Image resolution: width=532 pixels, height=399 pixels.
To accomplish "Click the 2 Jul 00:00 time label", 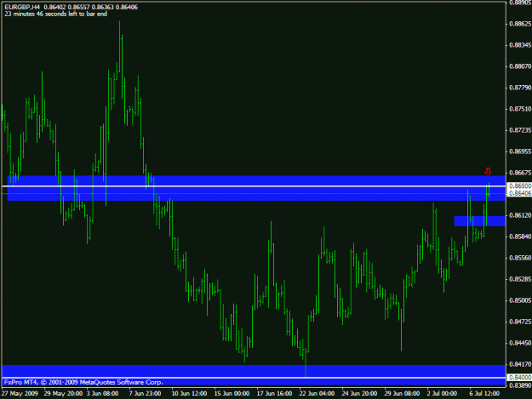I will (x=442, y=394).
